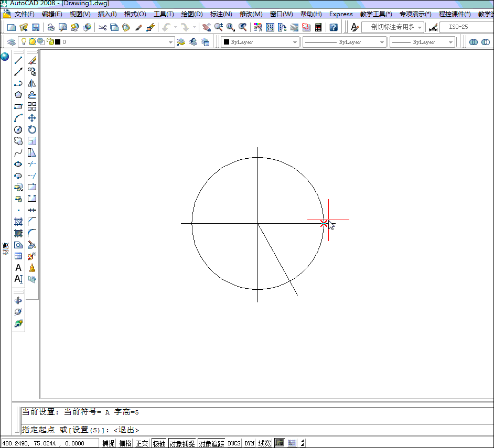Select the Revision Cloud tool

click(18, 141)
